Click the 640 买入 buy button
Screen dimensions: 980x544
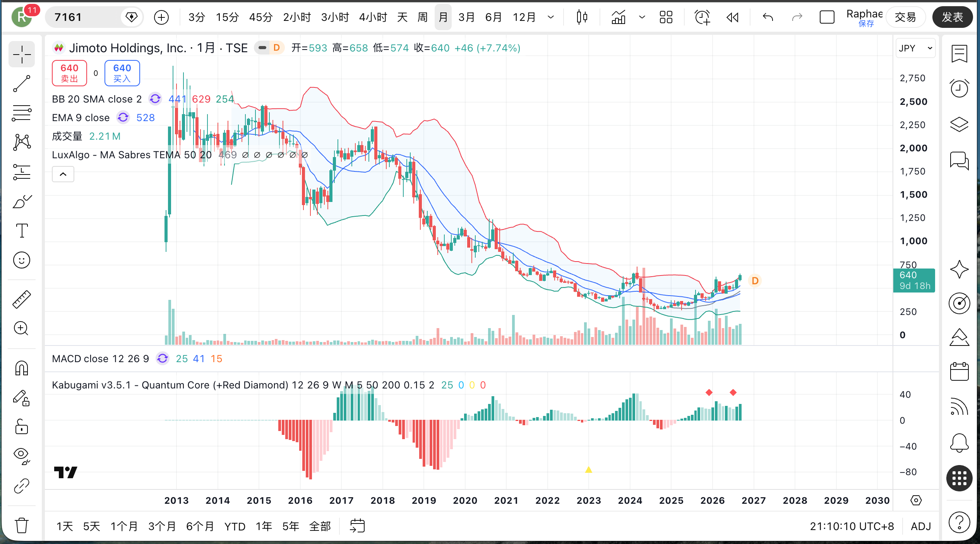pyautogui.click(x=122, y=73)
